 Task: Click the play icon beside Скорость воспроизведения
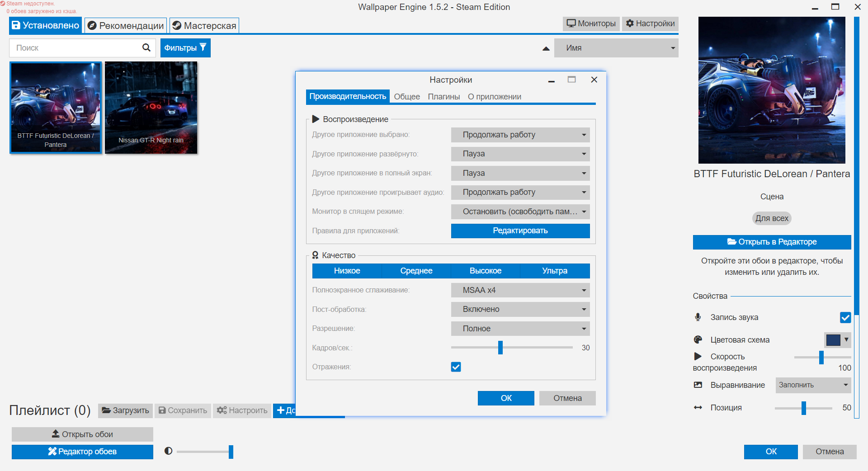click(x=698, y=356)
